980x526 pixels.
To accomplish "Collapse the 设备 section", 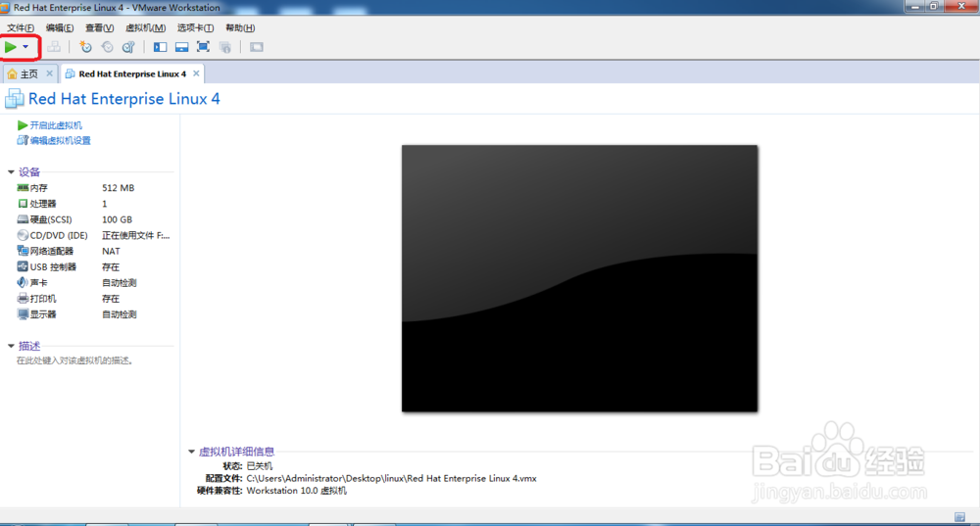I will tap(11, 171).
